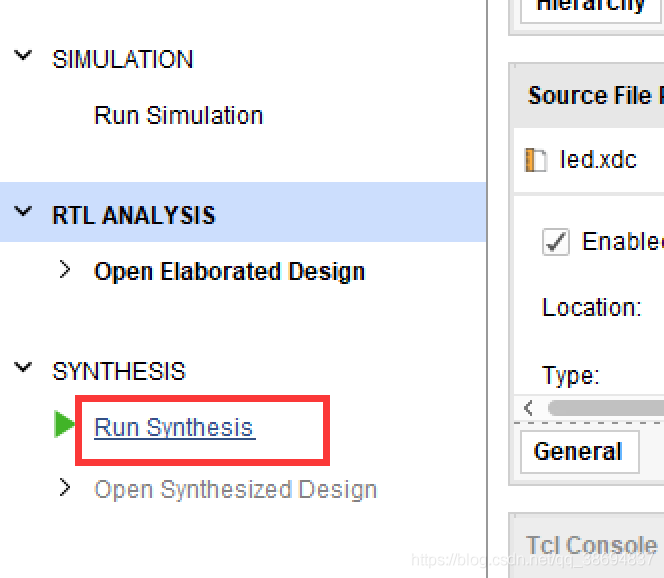Toggle the Enabled checkbox

coord(556,242)
